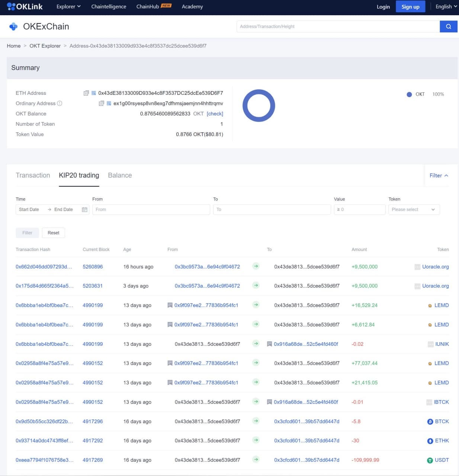This screenshot has width=459, height=476.
Task: Click the blue search magnifier button
Action: click(x=449, y=26)
